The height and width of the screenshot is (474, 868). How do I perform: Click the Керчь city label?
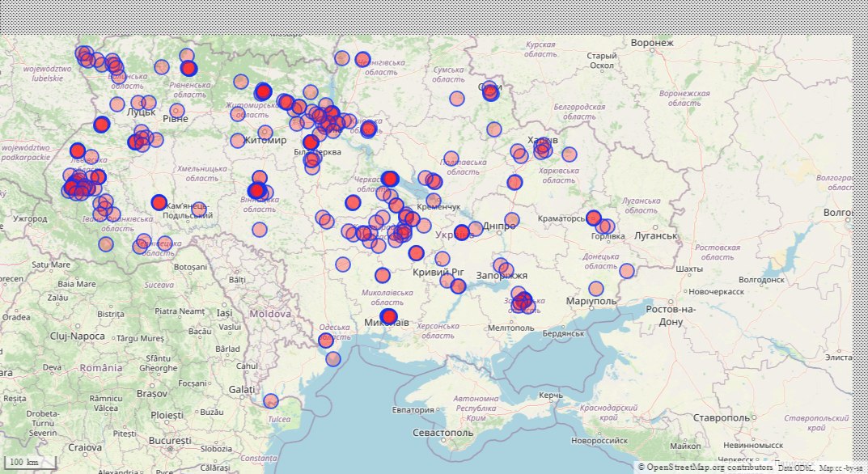tap(551, 396)
